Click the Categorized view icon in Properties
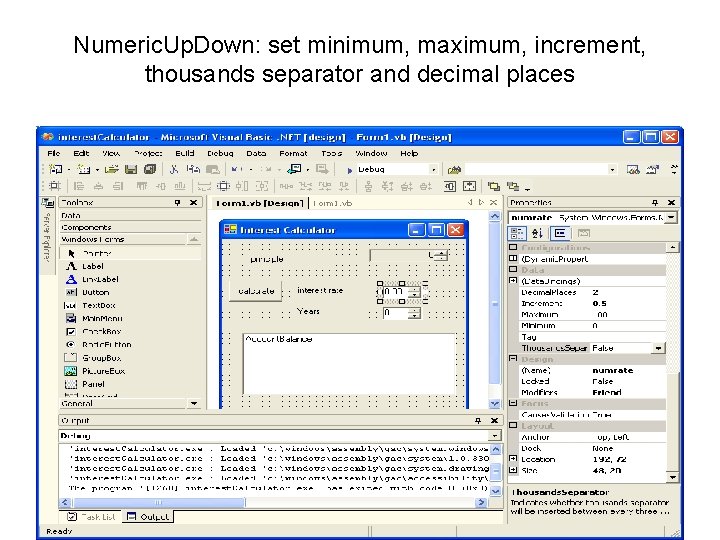Image resolution: width=720 pixels, height=540 pixels. pyautogui.click(x=517, y=233)
